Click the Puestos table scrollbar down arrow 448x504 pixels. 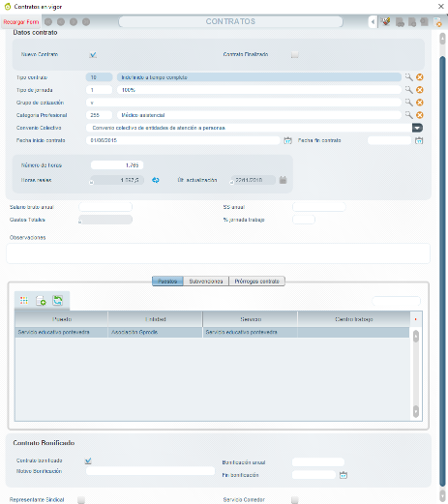click(x=416, y=411)
